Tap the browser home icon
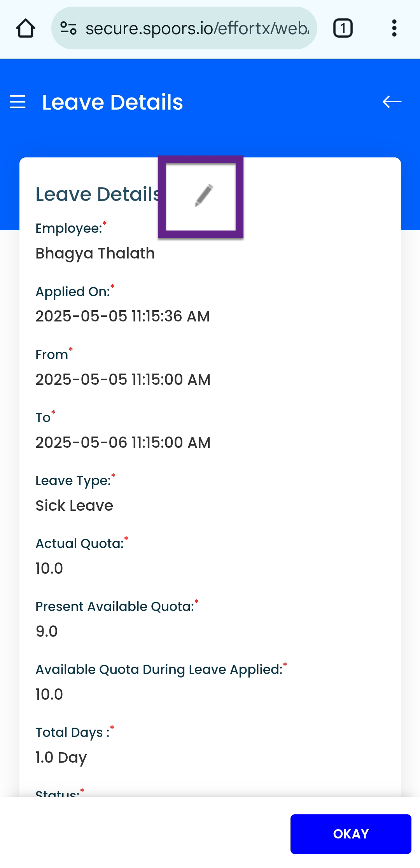This screenshot has height=868, width=420. point(26,28)
